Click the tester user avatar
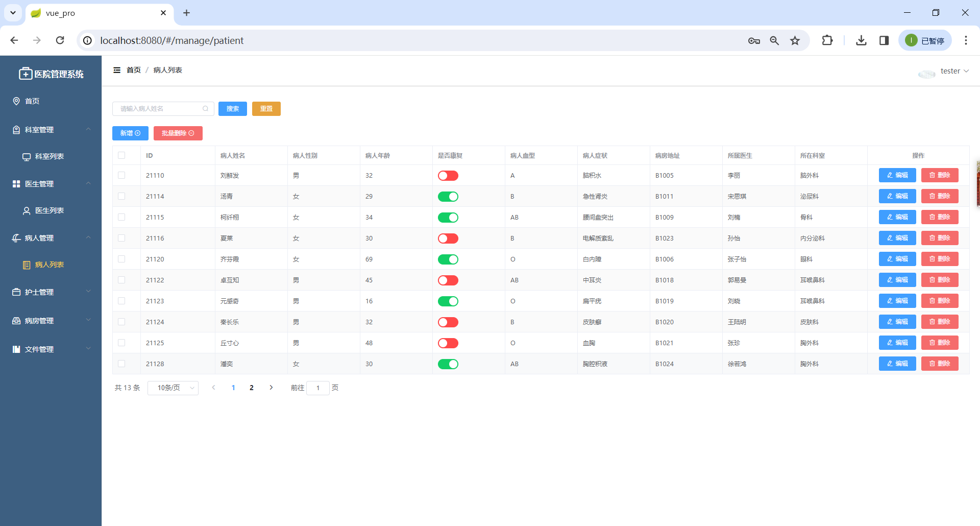 click(x=926, y=74)
